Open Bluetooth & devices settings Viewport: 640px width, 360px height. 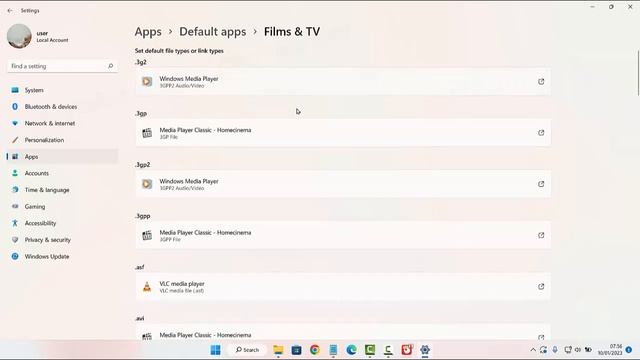point(62,107)
